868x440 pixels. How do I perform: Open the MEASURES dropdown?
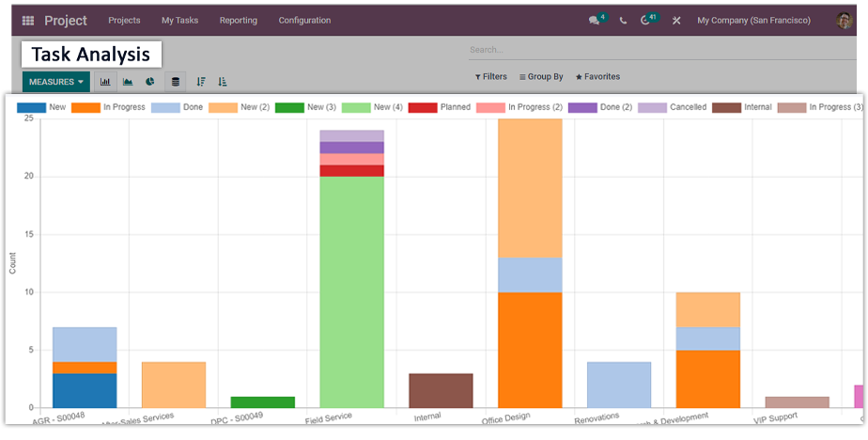pyautogui.click(x=56, y=82)
